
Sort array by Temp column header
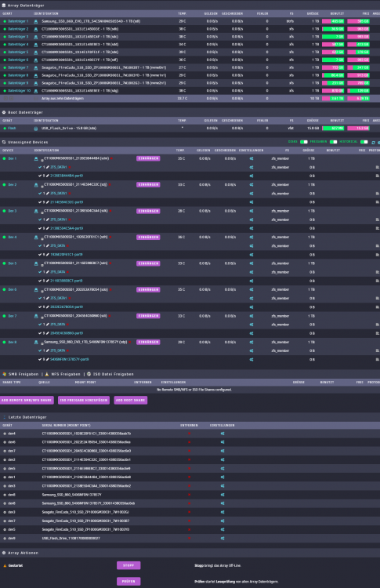pos(182,13)
